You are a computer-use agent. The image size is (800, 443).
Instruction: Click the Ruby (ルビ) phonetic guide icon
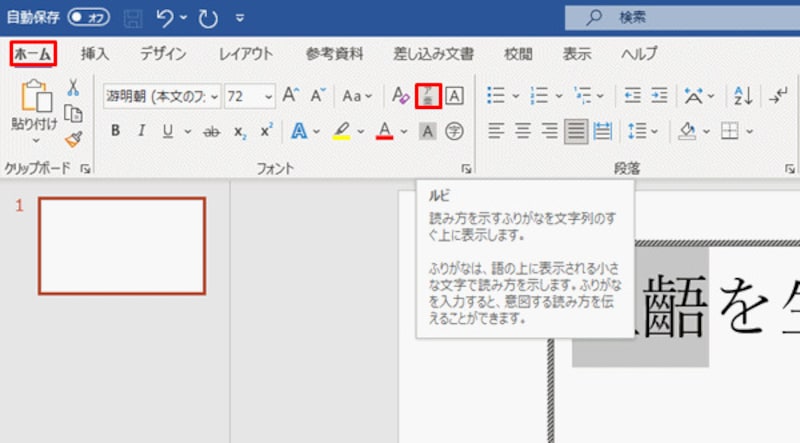(428, 96)
